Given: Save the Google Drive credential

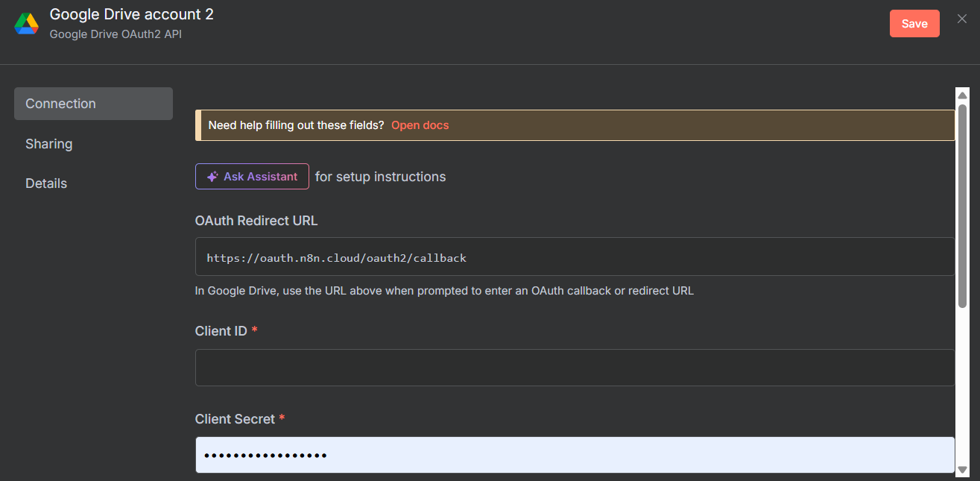Looking at the screenshot, I should [x=914, y=23].
